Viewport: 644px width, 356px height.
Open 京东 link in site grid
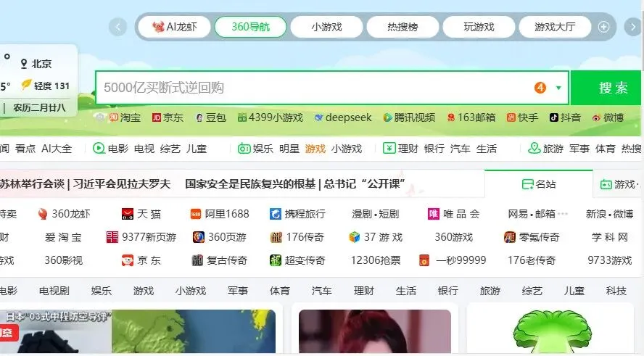pos(141,260)
